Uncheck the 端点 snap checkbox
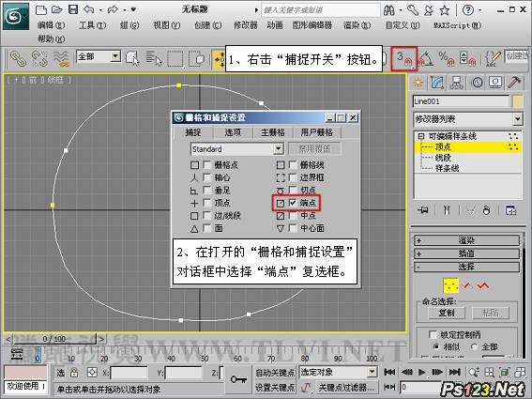Viewport: 532px width, 399px height. pos(293,203)
